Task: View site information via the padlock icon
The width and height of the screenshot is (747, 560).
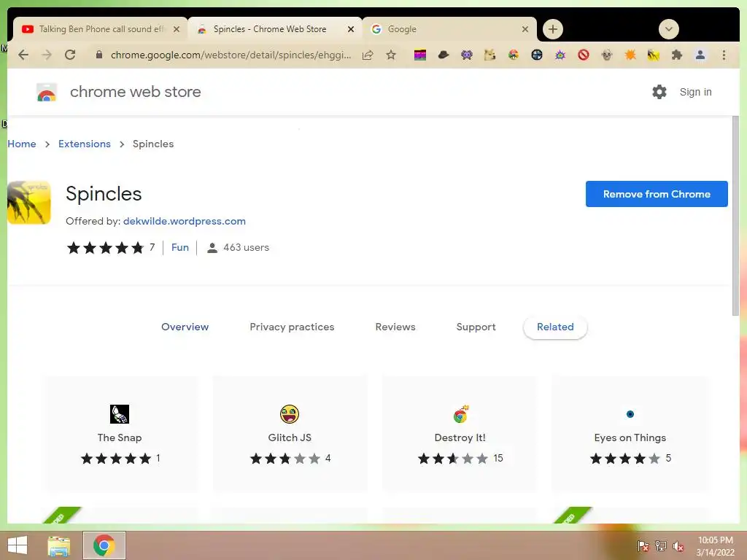Action: pos(99,55)
